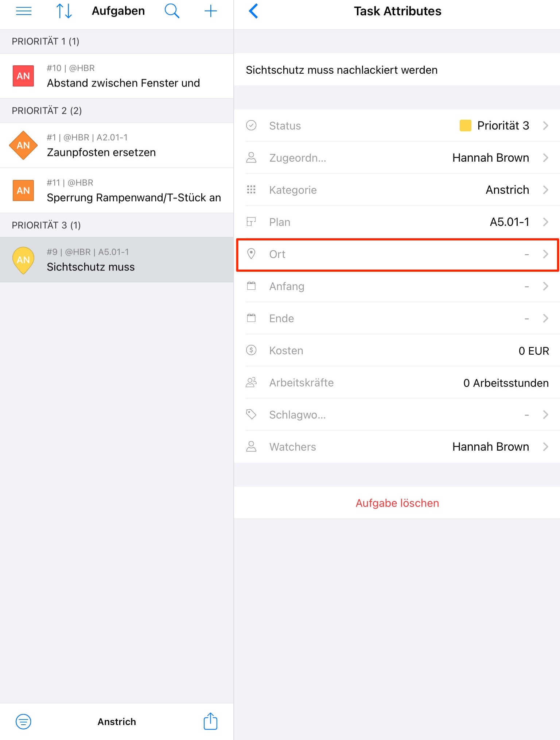This screenshot has height=740, width=560.
Task: Go back using the blue chevron
Action: 254,11
